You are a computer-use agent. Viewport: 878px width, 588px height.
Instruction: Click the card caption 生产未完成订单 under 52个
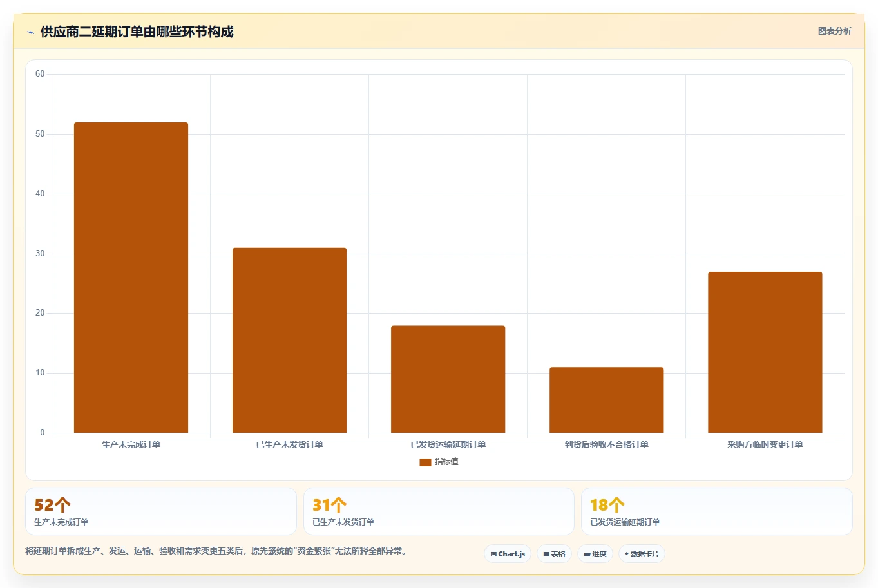61,522
